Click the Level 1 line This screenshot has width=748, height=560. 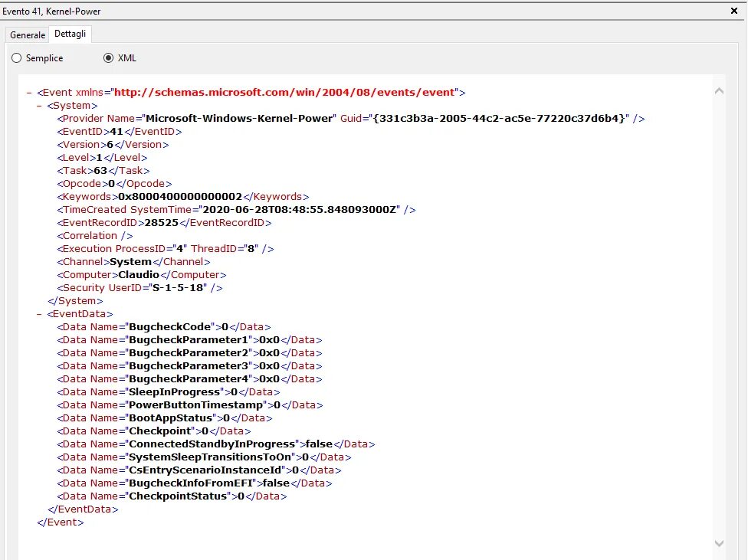[102, 157]
